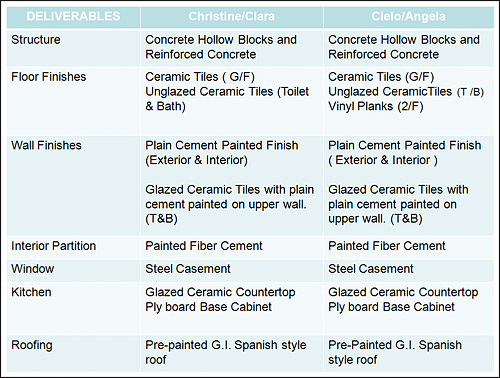Image resolution: width=500 pixels, height=378 pixels.
Task: Select the Cielo/Angela column header
Action: [408, 16]
